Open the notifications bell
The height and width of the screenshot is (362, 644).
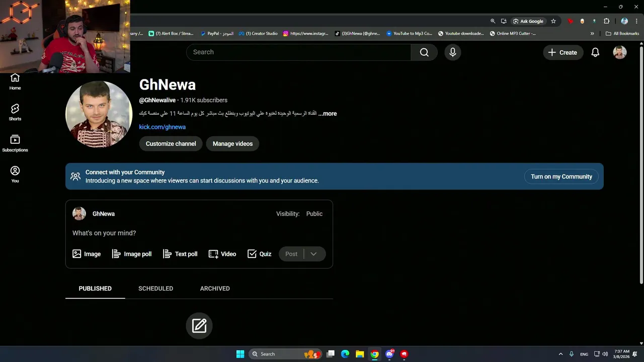(x=595, y=52)
